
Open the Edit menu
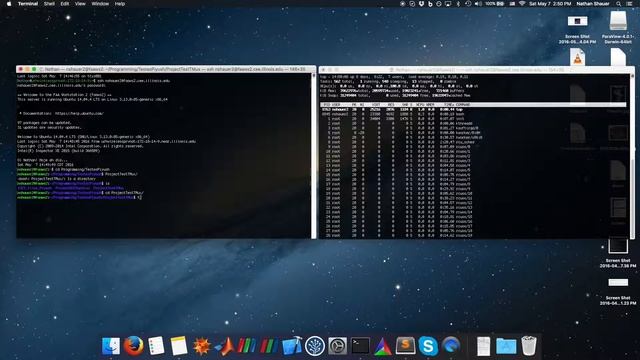(64, 4)
